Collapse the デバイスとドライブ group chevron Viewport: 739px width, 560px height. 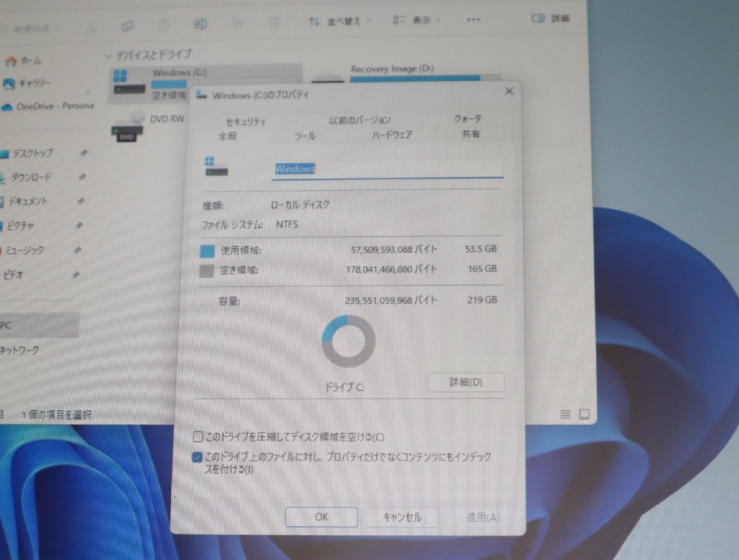109,55
